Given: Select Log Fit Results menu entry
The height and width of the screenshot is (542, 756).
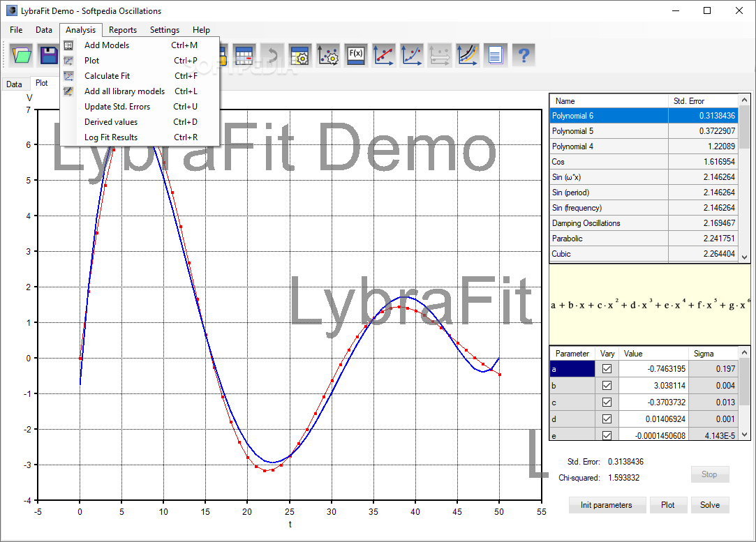Looking at the screenshot, I should pos(140,138).
